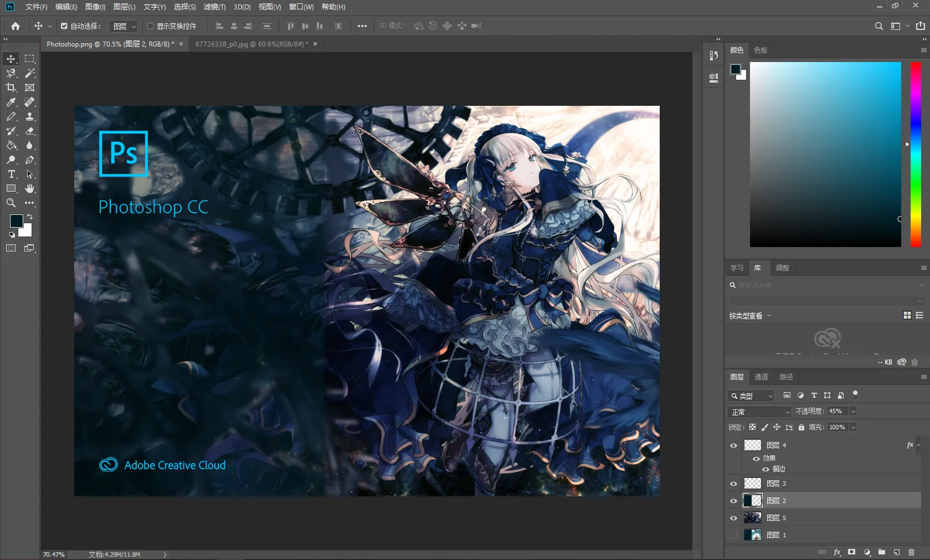Add a layer style with fx button
The width and height of the screenshot is (930, 560).
pyautogui.click(x=837, y=552)
